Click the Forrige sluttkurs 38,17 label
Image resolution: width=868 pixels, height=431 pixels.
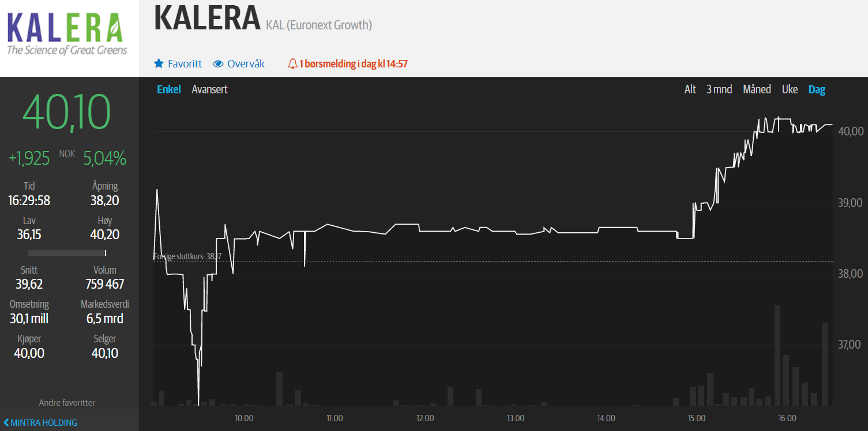[x=187, y=256]
